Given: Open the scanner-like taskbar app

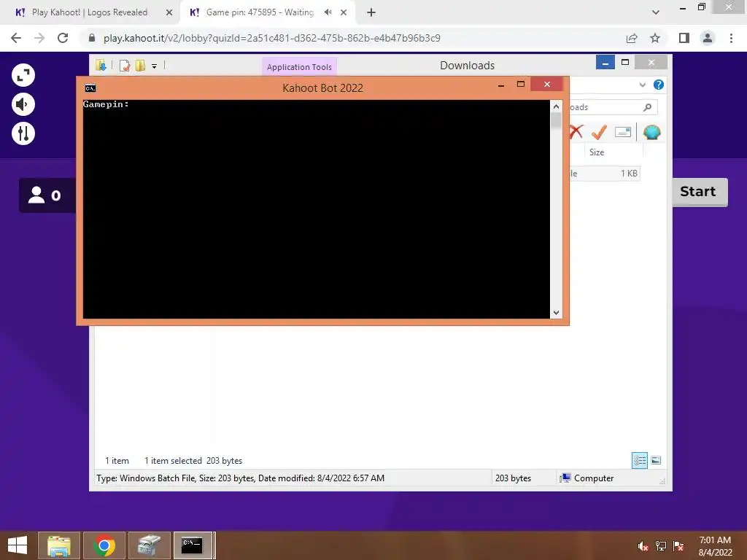Looking at the screenshot, I should pyautogui.click(x=149, y=545).
